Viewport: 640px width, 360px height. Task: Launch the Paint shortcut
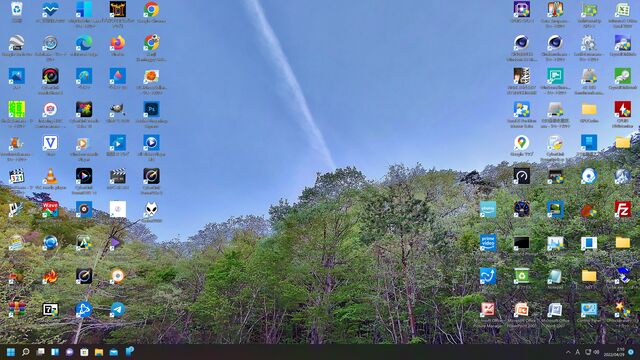pos(84,76)
